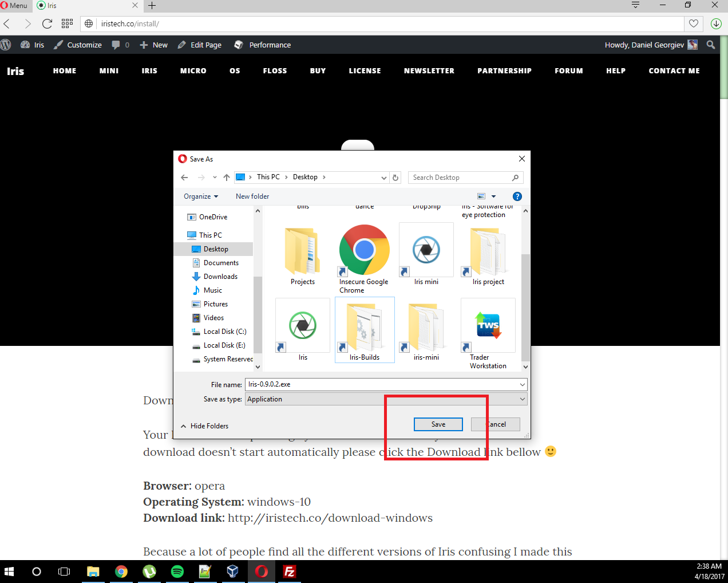Select the Iris mini shortcut icon

(426, 254)
